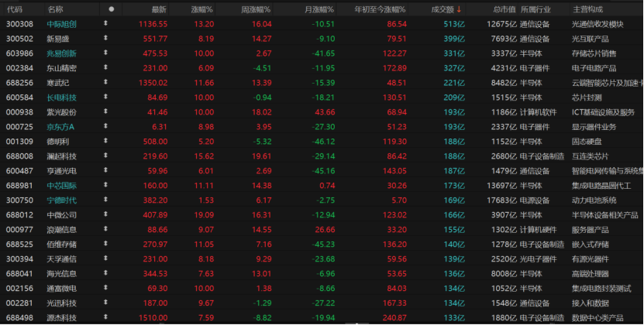644x325 pixels.
Task: Sort by the 主营构成 column header
Action: click(x=587, y=9)
